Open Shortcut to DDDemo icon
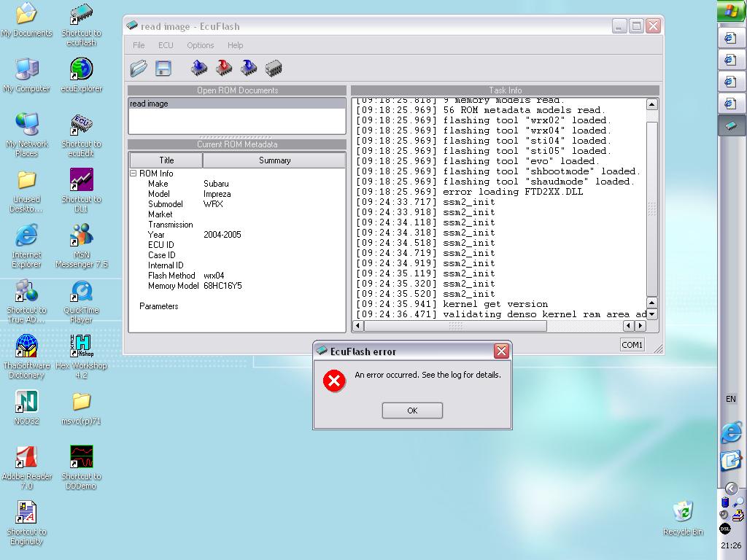This screenshot has height=560, width=747. click(x=81, y=468)
